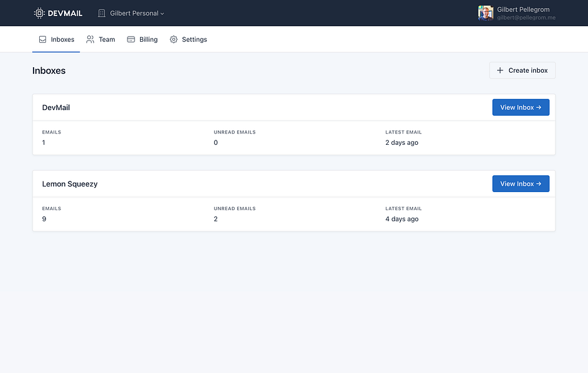
Task: Click the Create inbox button
Action: pos(522,70)
